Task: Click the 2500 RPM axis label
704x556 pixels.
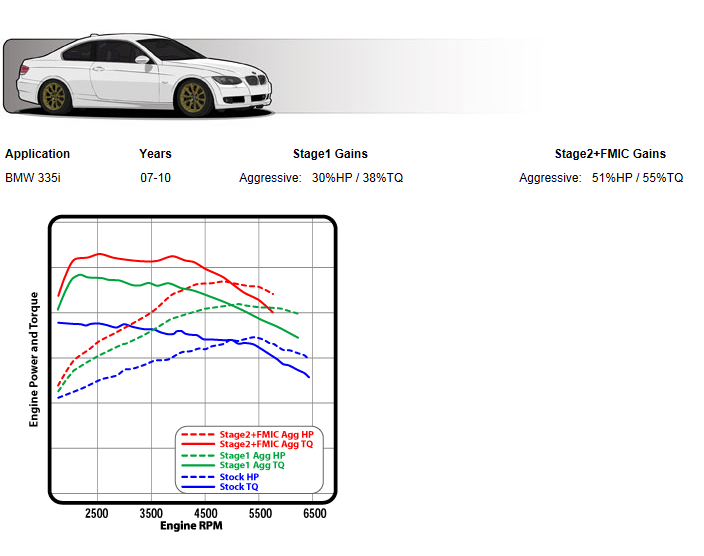Action: point(97,513)
